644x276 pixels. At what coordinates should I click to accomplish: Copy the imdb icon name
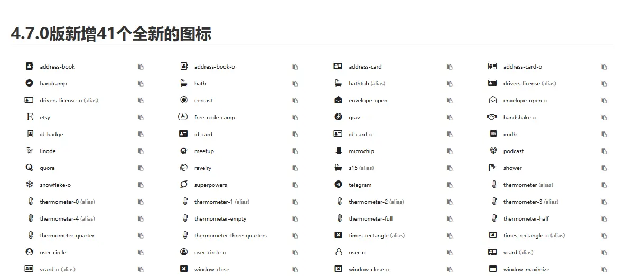(604, 134)
